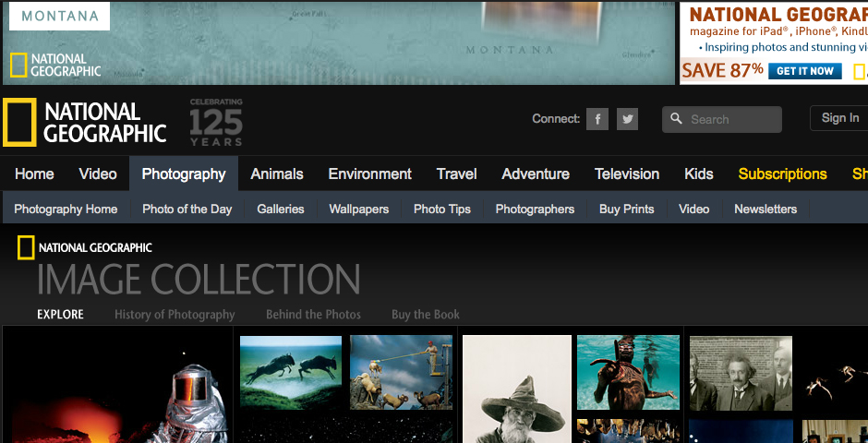Open the Animals section
This screenshot has width=868, height=443.
[277, 174]
